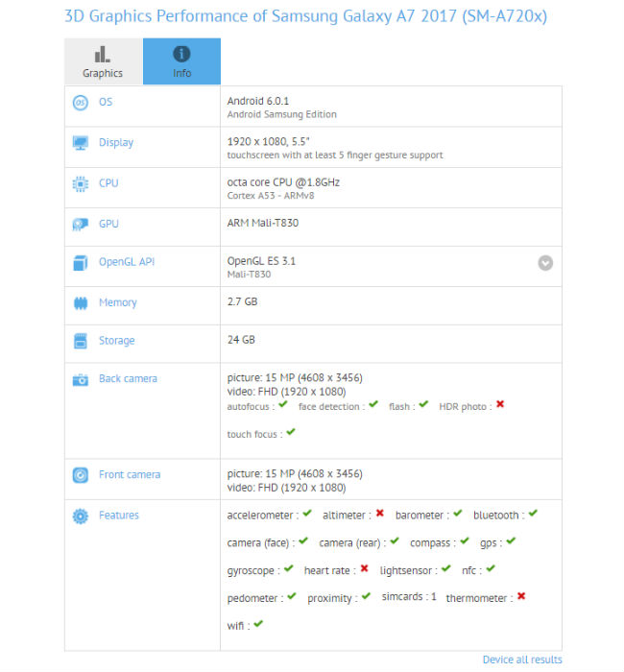Select the Info tab
Screen dimensions: 624x672
(181, 61)
